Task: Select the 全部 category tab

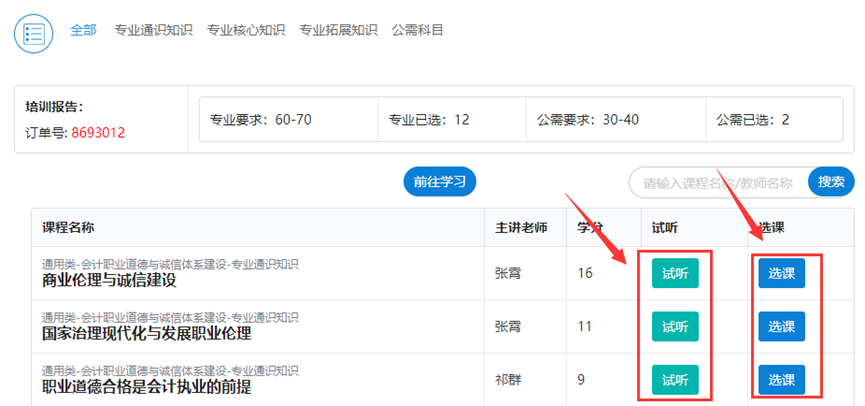Action: click(x=83, y=30)
